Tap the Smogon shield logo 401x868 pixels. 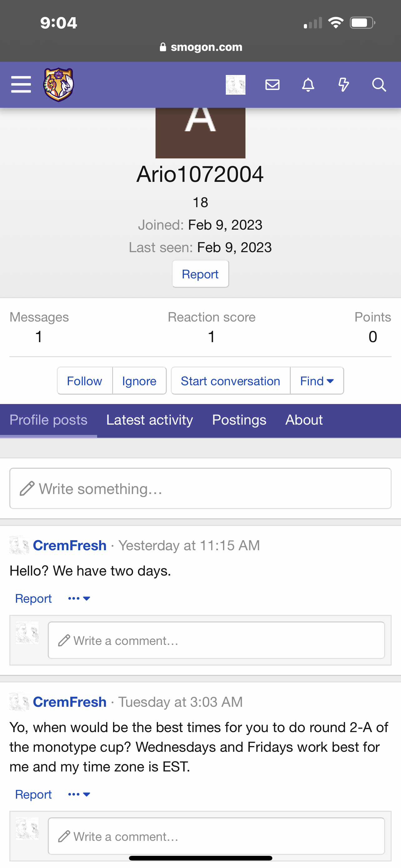58,85
